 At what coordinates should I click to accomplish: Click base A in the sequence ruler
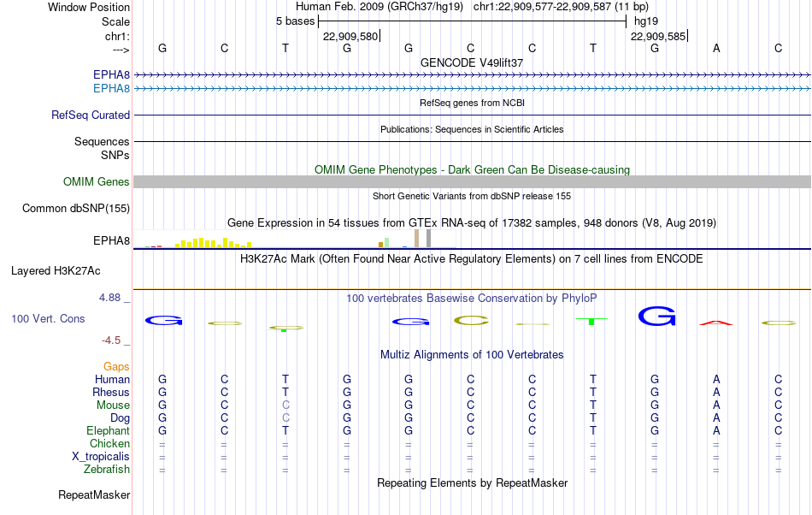tap(716, 48)
